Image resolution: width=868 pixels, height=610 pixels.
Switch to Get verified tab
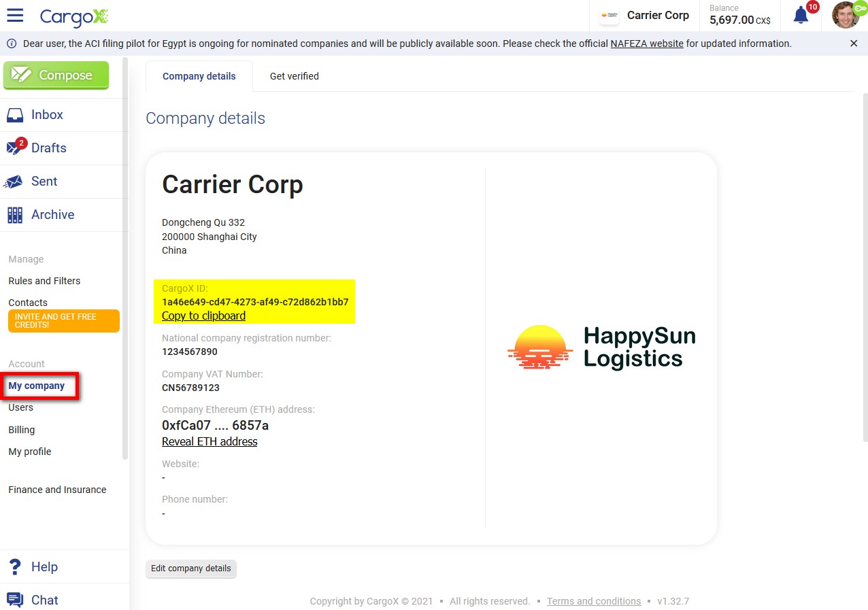coord(295,76)
